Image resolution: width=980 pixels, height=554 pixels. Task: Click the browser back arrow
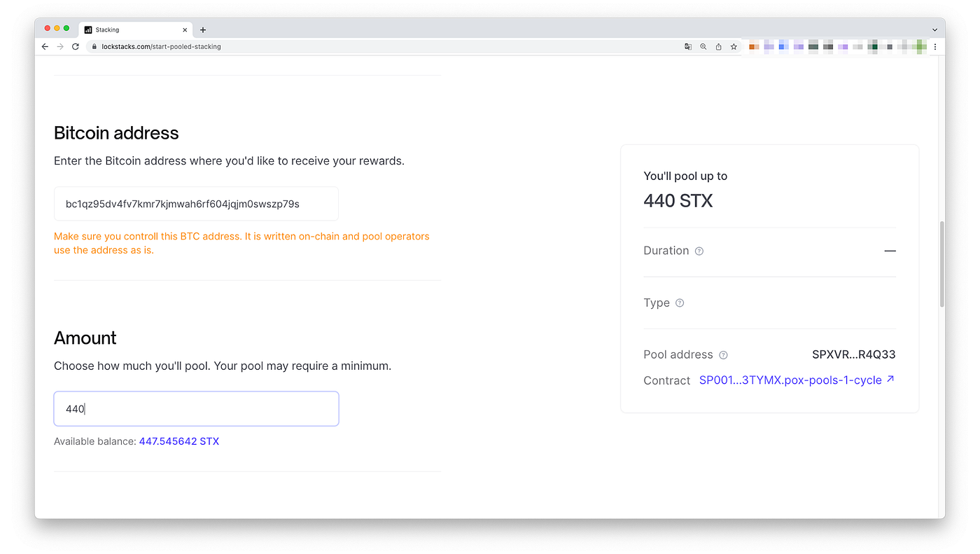pos(45,47)
